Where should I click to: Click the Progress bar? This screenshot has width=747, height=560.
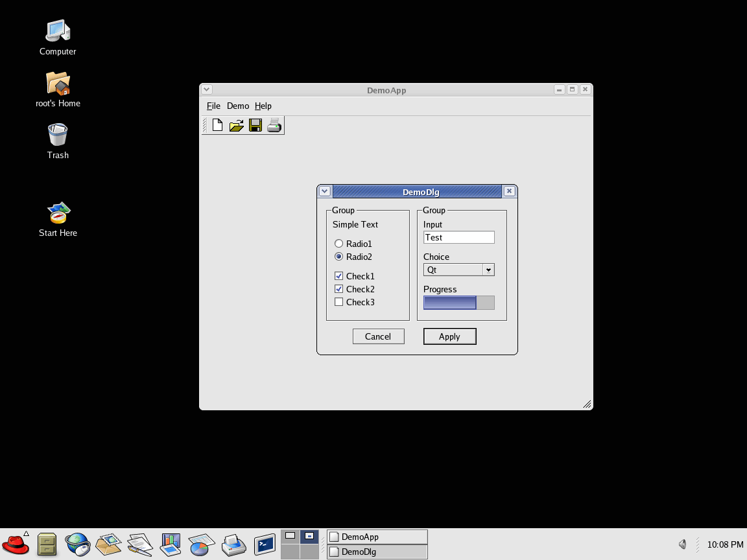458,303
